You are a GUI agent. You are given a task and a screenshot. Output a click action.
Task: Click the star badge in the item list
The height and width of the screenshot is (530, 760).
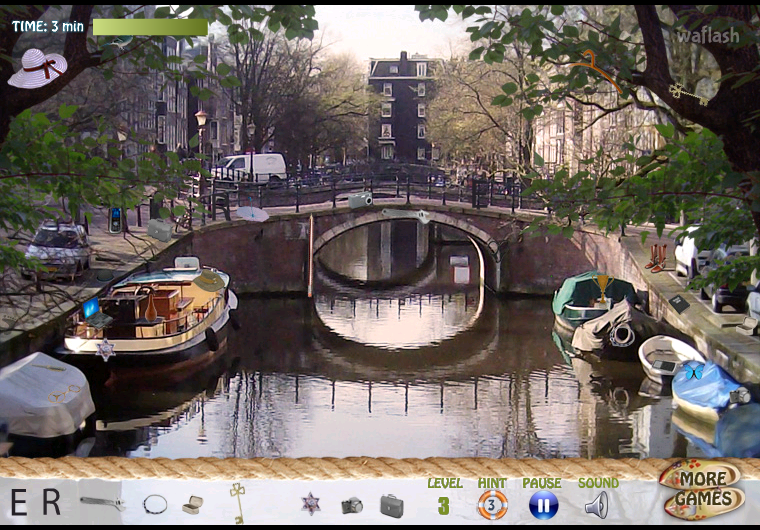(x=311, y=503)
